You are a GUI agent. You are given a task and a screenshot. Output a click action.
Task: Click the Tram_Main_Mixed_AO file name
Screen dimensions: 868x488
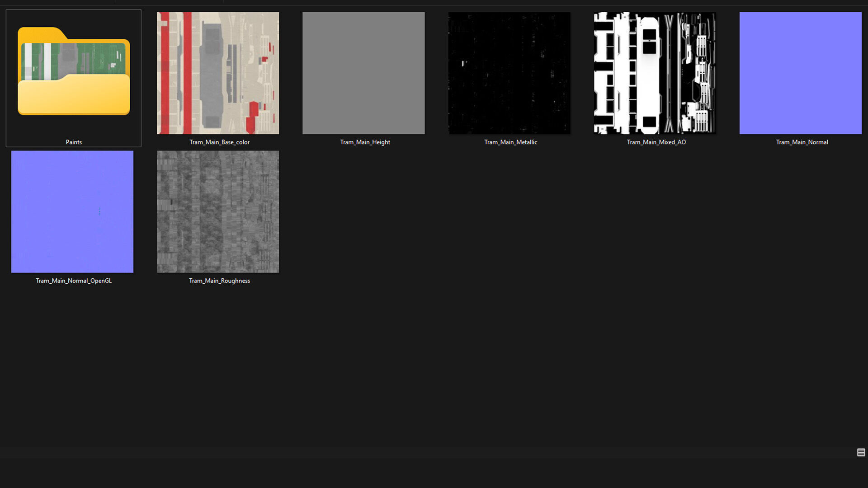(x=656, y=142)
